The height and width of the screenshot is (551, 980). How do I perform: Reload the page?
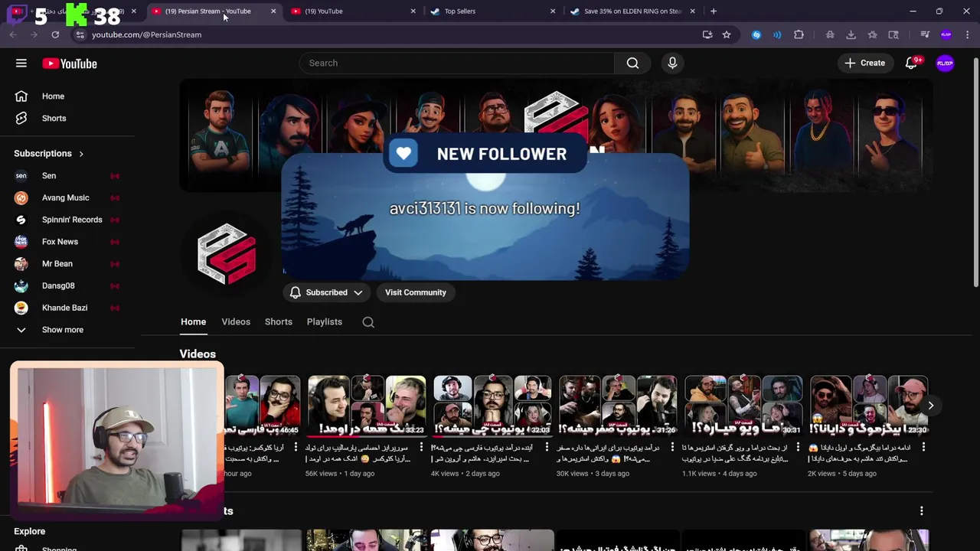[55, 34]
